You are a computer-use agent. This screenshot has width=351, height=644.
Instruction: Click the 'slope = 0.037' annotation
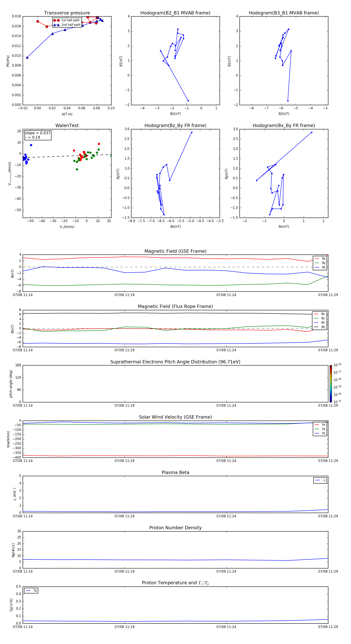tap(38, 133)
